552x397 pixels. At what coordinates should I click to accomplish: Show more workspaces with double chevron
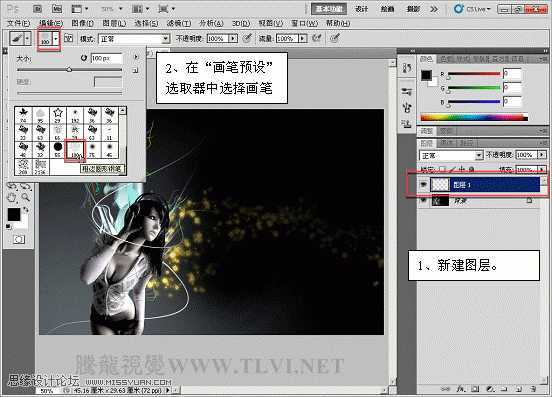[434, 9]
